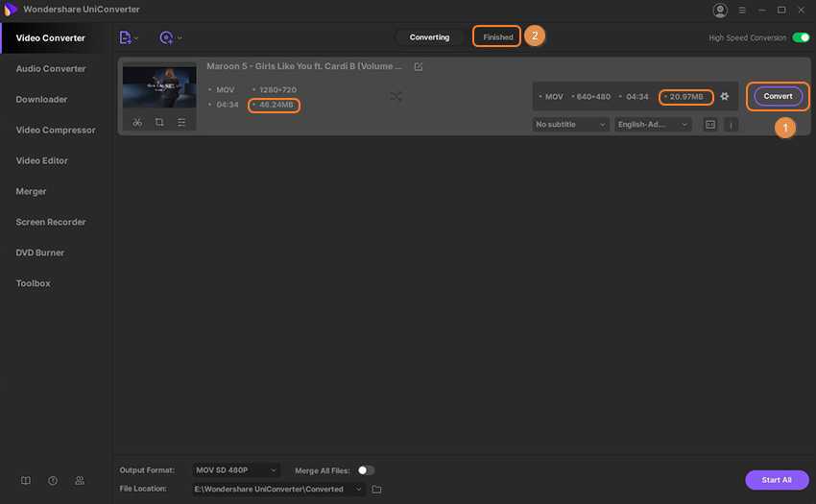Expand the English audio track dropdown

click(x=654, y=125)
